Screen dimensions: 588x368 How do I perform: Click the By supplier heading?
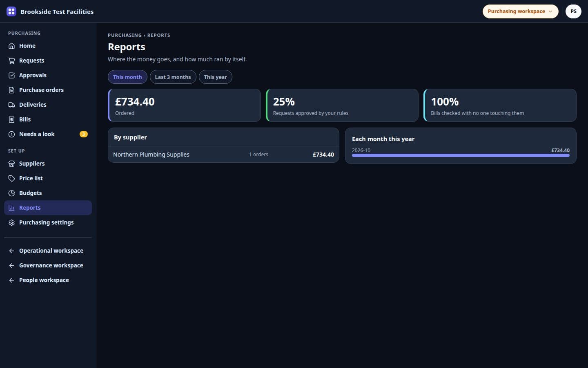click(x=130, y=137)
